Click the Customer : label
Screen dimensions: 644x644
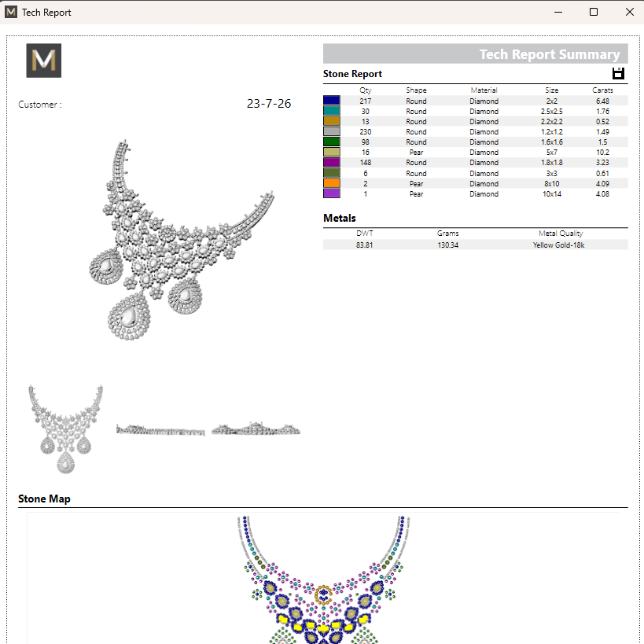coord(40,105)
